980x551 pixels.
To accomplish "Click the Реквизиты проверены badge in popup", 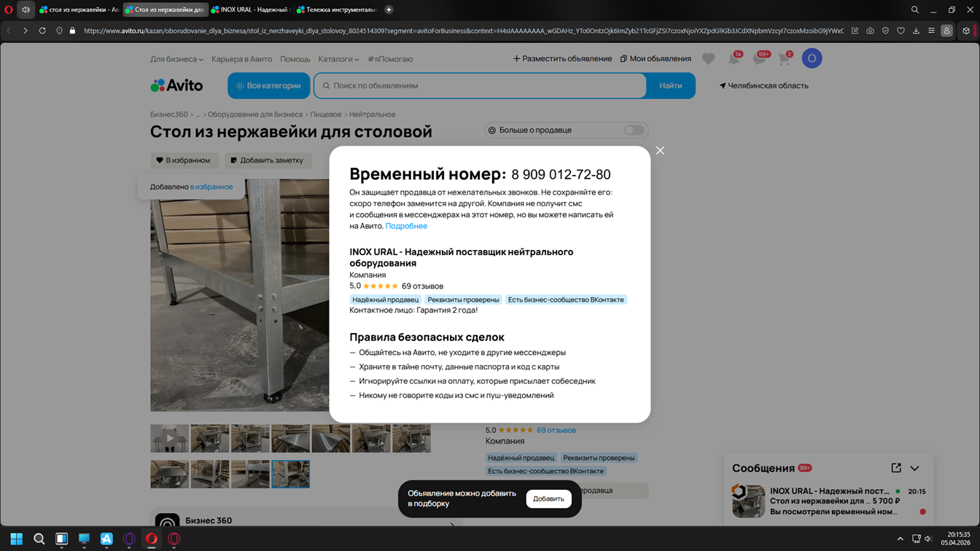I will pos(464,300).
